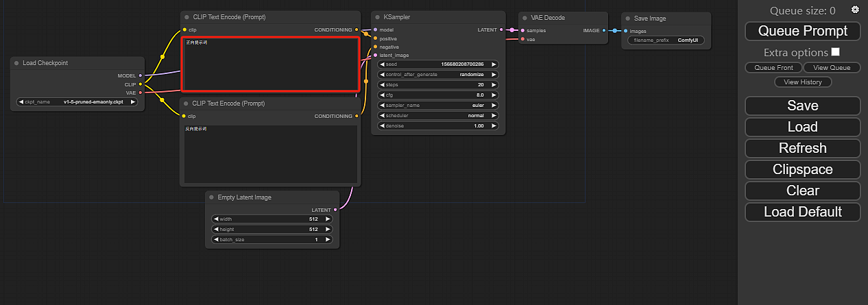Image resolution: width=868 pixels, height=305 pixels.
Task: Increase the steps value with right arrow
Action: click(x=493, y=84)
